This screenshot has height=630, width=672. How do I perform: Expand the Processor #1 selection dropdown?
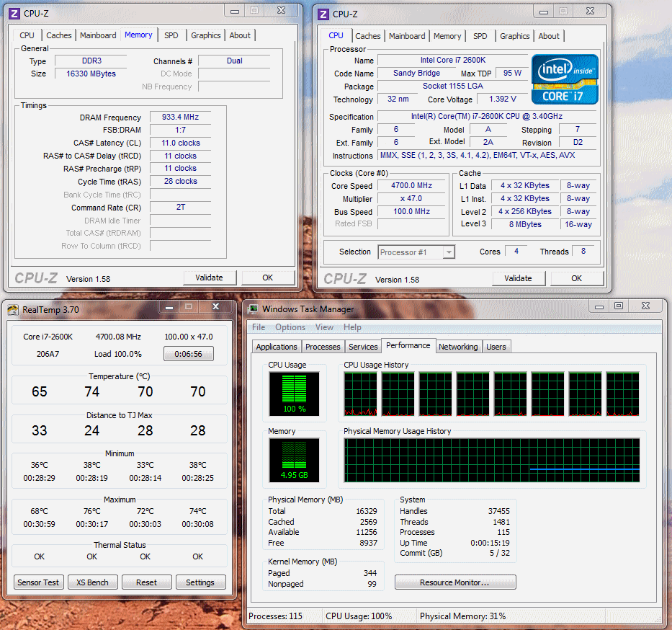[x=449, y=252]
